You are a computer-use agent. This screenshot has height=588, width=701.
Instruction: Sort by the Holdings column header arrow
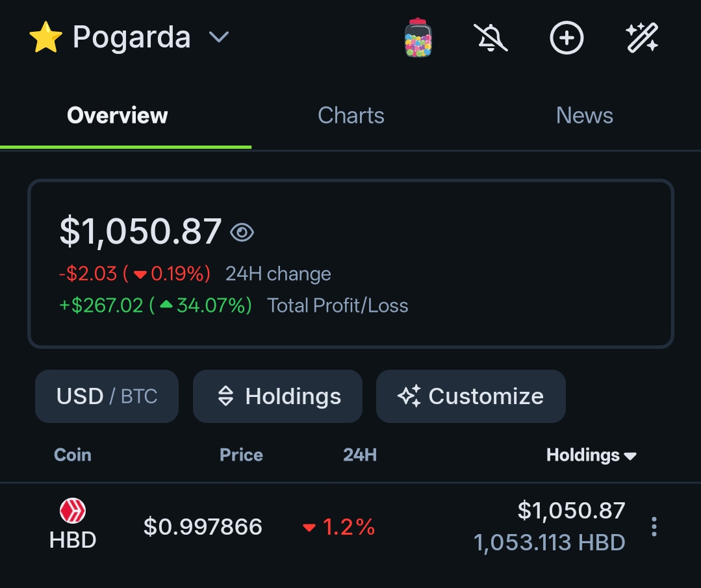tap(630, 456)
